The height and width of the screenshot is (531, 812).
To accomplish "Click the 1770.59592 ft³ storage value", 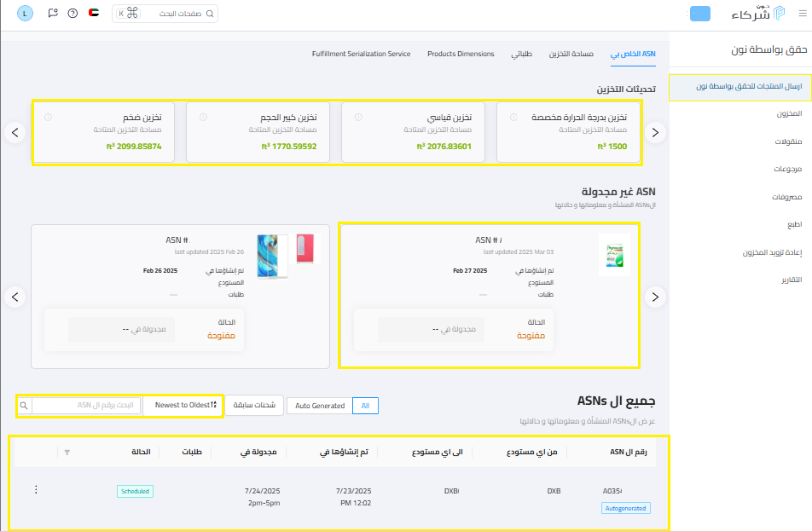I will (289, 147).
